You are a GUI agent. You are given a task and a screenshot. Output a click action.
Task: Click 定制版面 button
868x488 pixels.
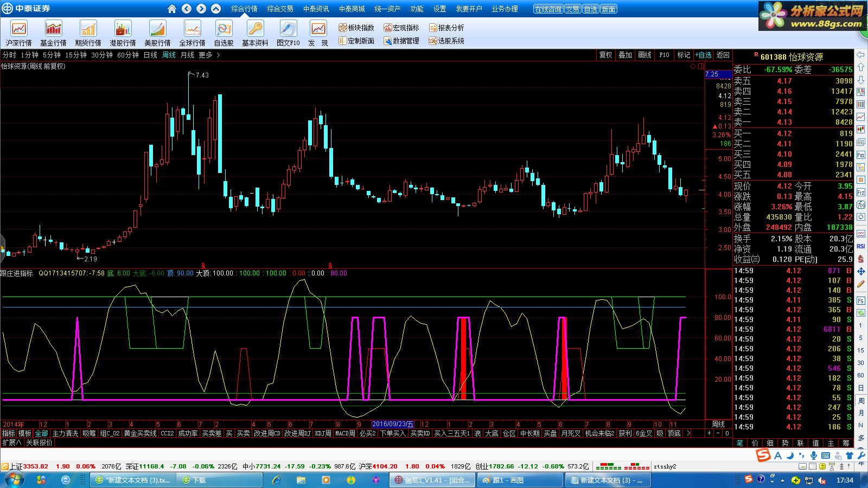point(356,41)
